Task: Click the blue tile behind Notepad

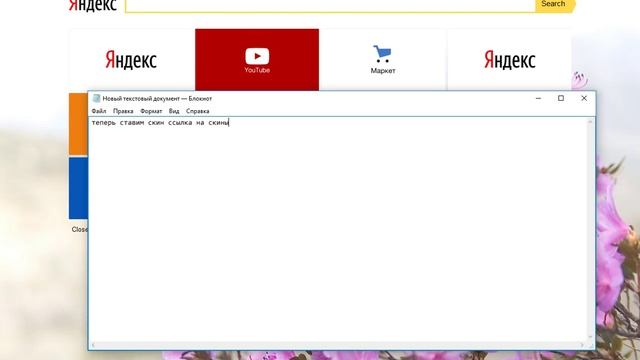Action: 78,188
